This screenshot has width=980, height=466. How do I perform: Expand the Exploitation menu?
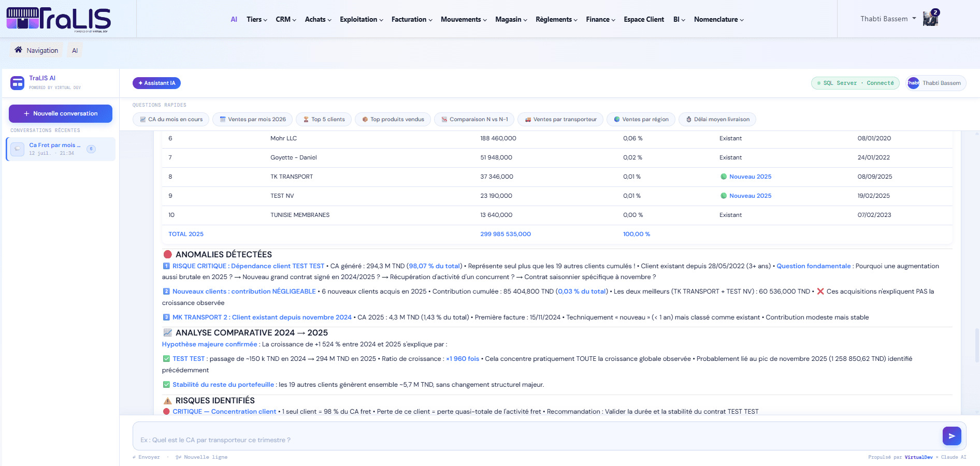tap(362, 19)
